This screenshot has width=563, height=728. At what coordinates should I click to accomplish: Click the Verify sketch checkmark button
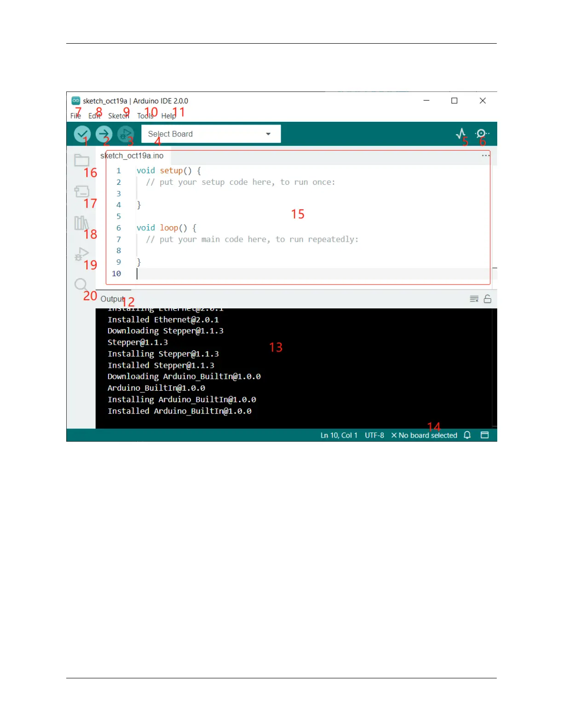click(82, 134)
